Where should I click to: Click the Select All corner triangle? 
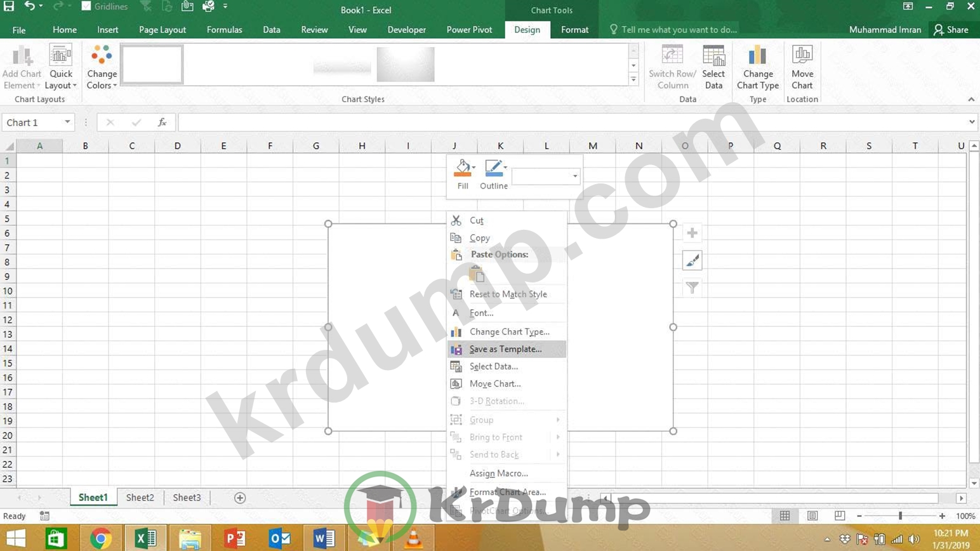[x=8, y=146]
